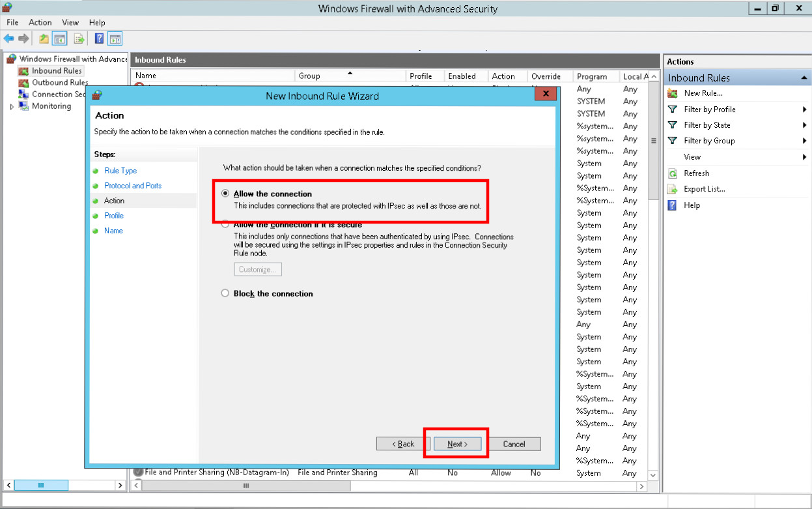Expand the Monitoring tree node arrow

pyautogui.click(x=12, y=107)
